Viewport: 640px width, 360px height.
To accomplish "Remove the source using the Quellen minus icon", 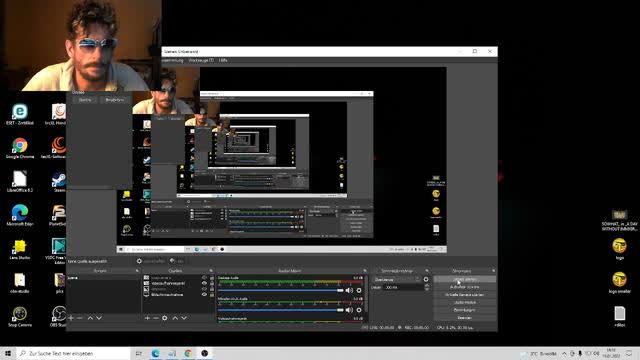I will [x=156, y=318].
